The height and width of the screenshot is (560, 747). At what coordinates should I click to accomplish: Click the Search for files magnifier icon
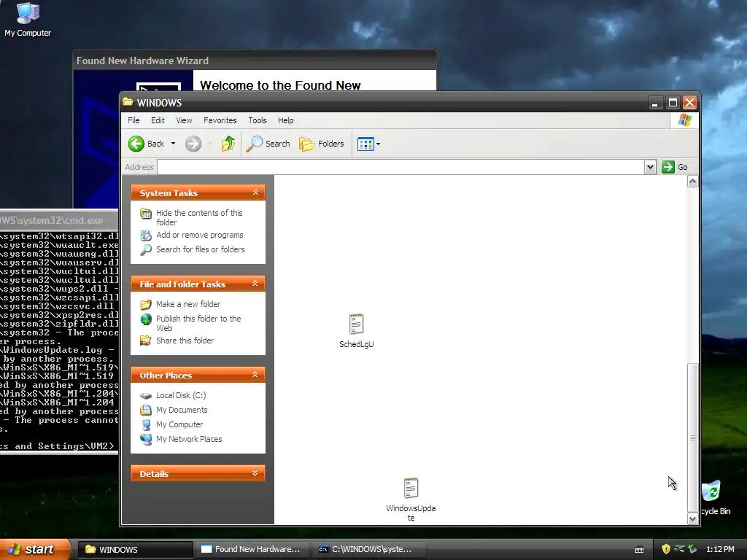click(x=146, y=249)
